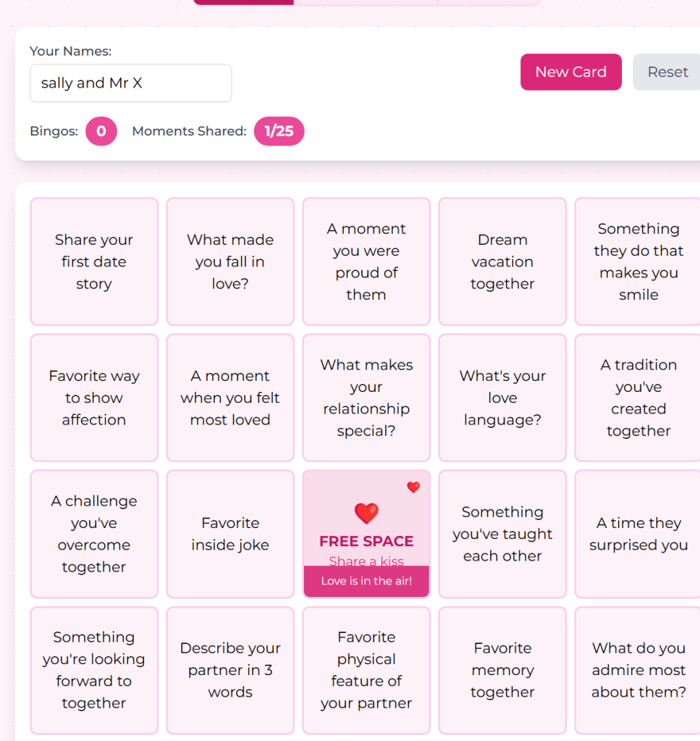700x741 pixels.
Task: Select "Describe your partner in 3 words"
Action: pos(230,670)
